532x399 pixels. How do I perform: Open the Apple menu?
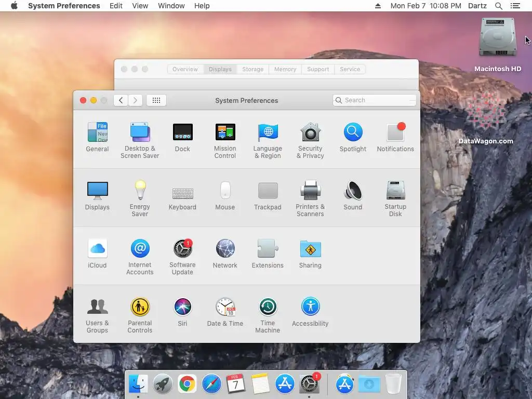pyautogui.click(x=14, y=6)
